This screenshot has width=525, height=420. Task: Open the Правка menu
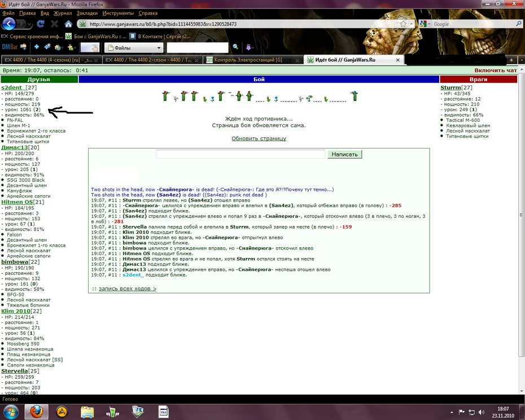27,13
